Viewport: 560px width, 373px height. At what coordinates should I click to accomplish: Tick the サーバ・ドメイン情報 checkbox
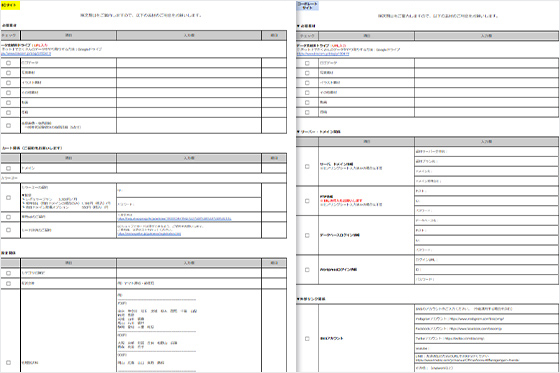pyautogui.click(x=307, y=166)
